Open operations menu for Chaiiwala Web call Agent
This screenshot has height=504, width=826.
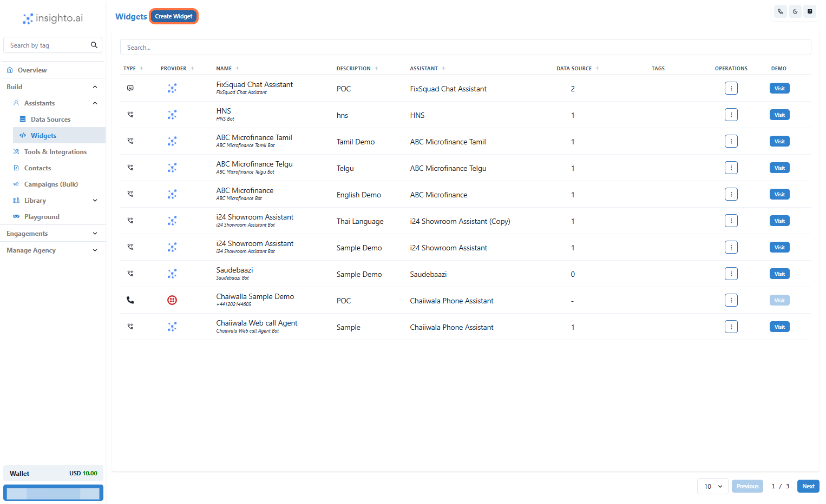731,327
